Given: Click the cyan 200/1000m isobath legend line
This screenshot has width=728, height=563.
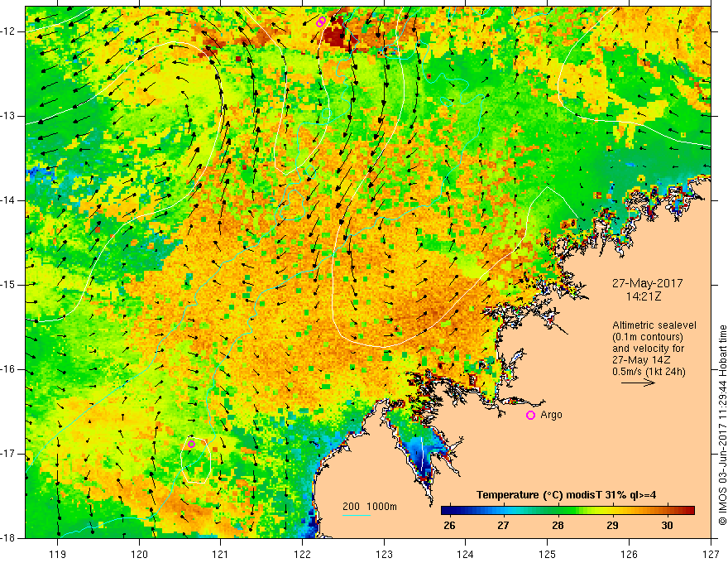Looking at the screenshot, I should pos(357,515).
